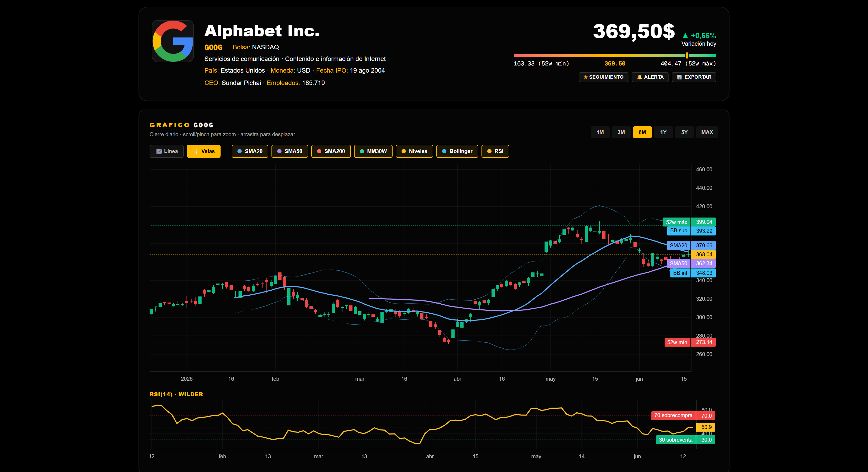Click the employees count 185.719

pos(313,83)
